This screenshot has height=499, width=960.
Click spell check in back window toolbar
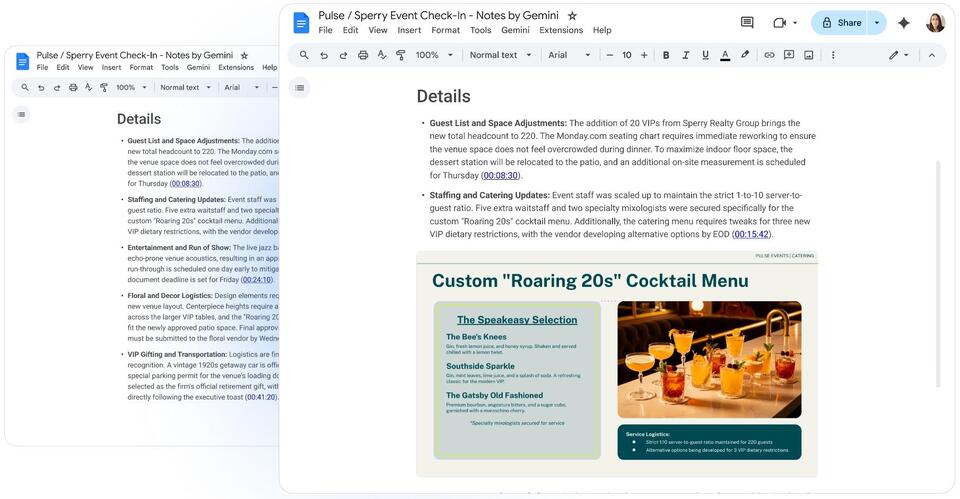coord(88,88)
